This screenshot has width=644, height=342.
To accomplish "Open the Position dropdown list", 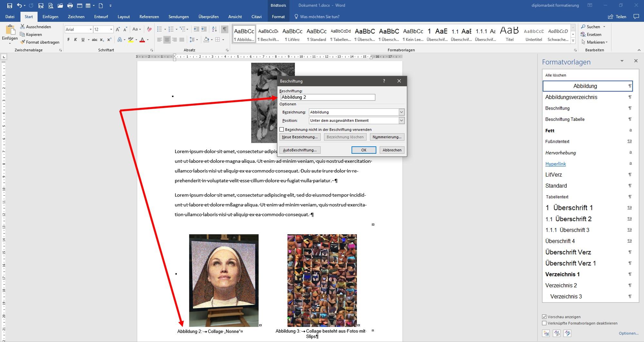I will [401, 121].
